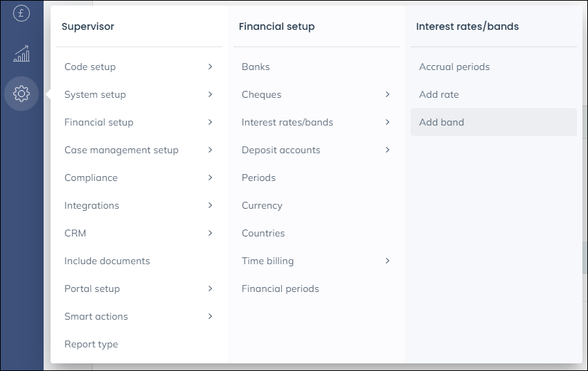This screenshot has height=371, width=588.
Task: Click Financial periods option
Action: pos(280,288)
